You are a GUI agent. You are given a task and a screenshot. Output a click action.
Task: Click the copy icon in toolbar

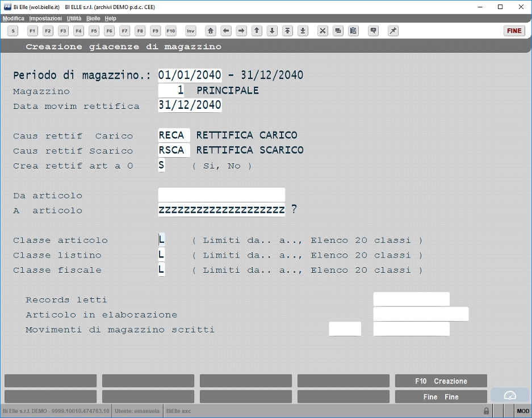tap(338, 31)
